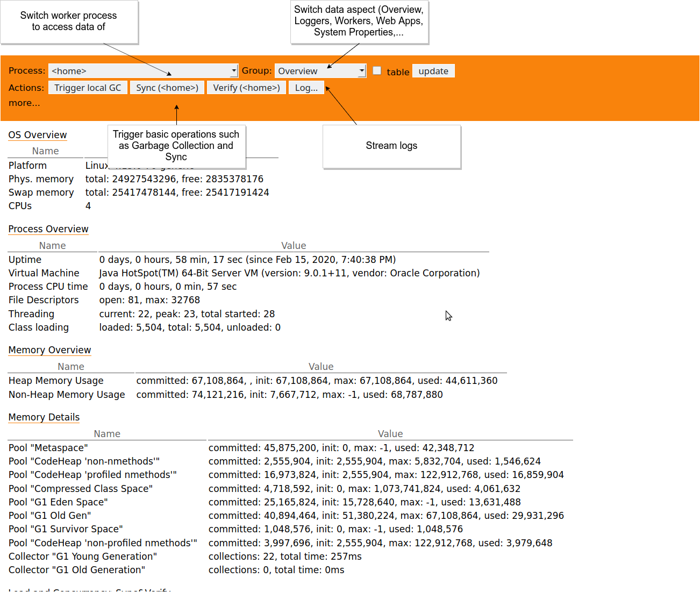Click the File Descriptors value open: 81
The image size is (700, 592).
tap(119, 300)
